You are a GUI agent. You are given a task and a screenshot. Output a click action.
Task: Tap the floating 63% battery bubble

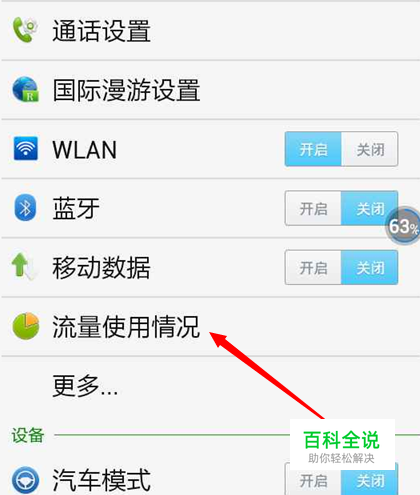tap(402, 226)
